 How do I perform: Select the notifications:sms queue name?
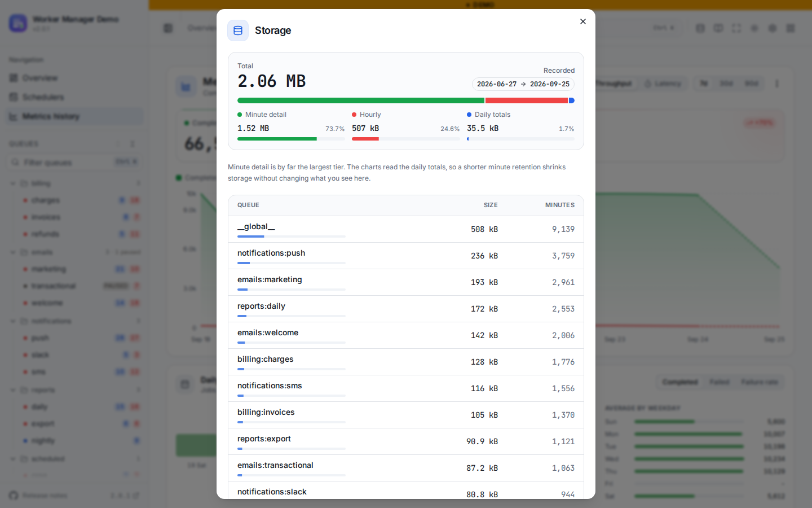270,386
